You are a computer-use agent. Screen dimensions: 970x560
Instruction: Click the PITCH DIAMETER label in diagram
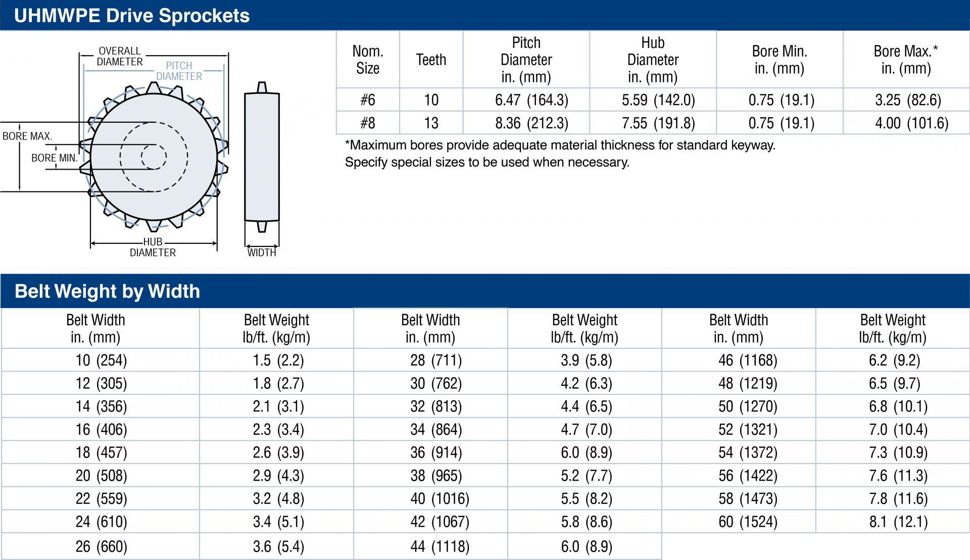coord(179,71)
